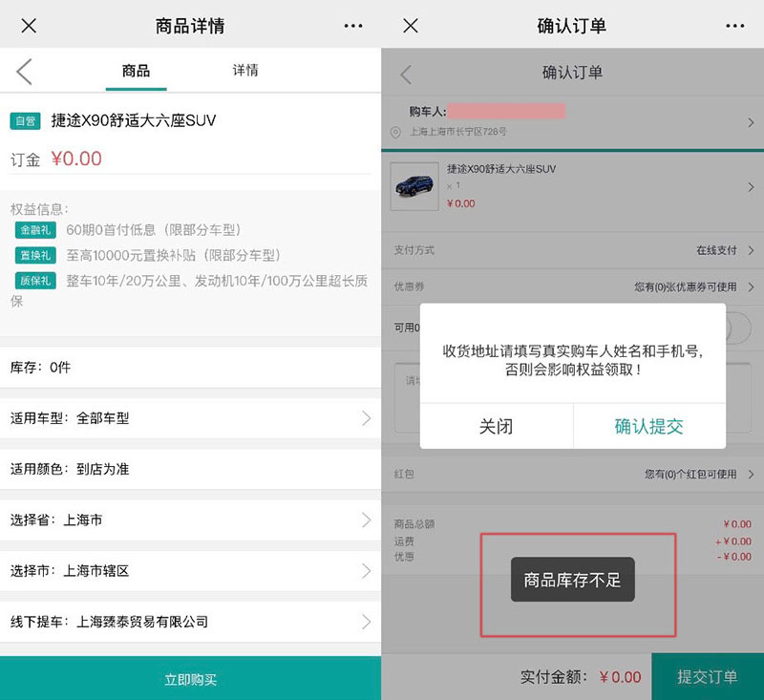This screenshot has width=764, height=700.
Task: Open the 支付方式 在线支付 option
Action: (572, 250)
